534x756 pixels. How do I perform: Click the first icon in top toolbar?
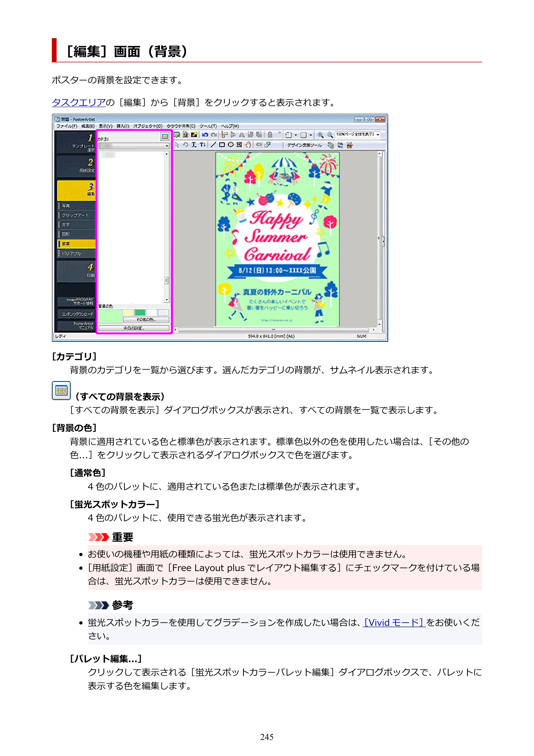[x=177, y=135]
